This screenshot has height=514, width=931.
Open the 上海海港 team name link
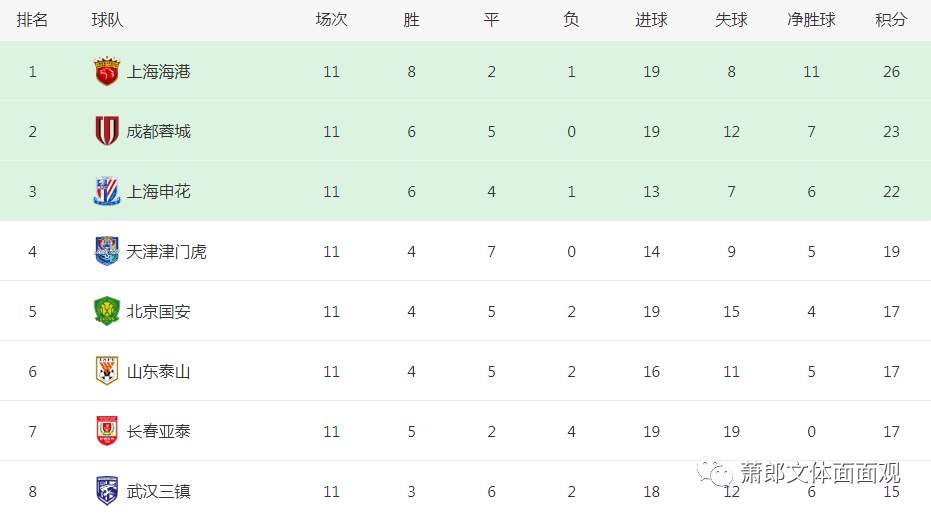click(159, 72)
